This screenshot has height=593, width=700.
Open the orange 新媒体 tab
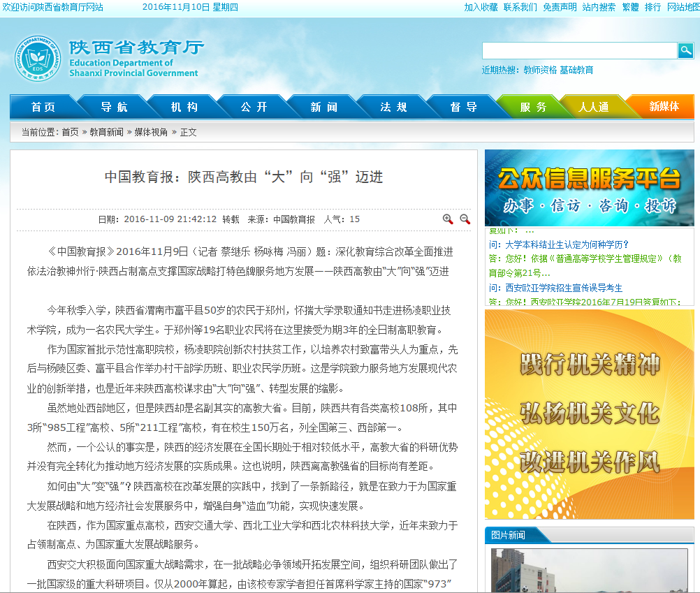[664, 107]
